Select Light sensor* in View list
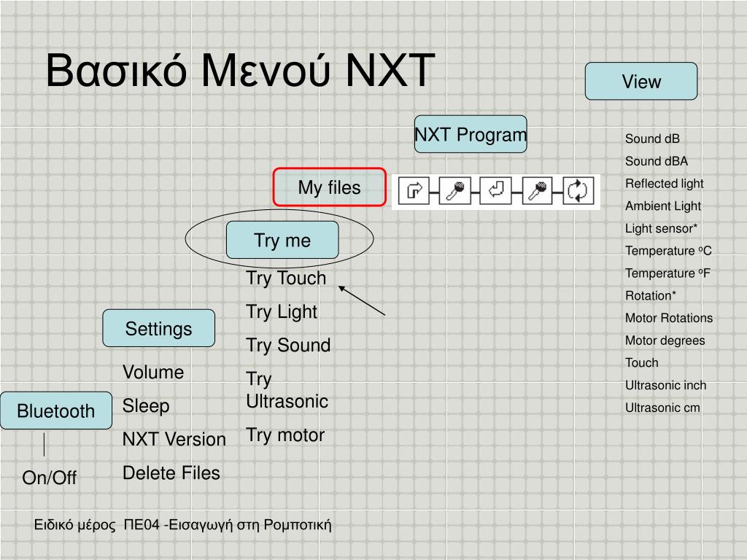Image resolution: width=747 pixels, height=560 pixels. pyautogui.click(x=661, y=228)
